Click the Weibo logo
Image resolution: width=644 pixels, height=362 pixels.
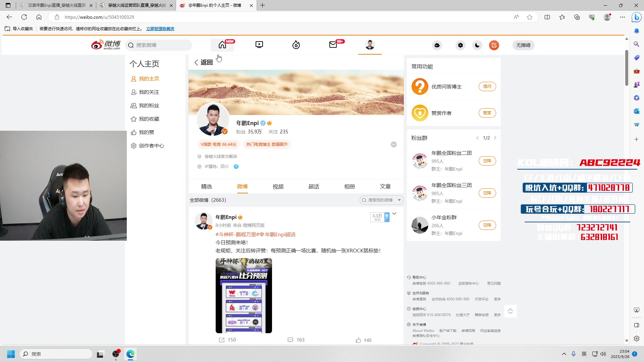(106, 45)
